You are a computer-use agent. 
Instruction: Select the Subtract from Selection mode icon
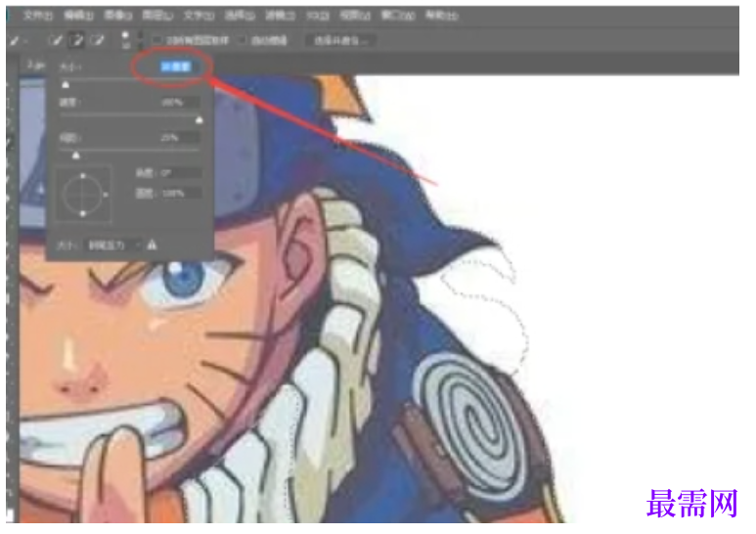click(98, 40)
